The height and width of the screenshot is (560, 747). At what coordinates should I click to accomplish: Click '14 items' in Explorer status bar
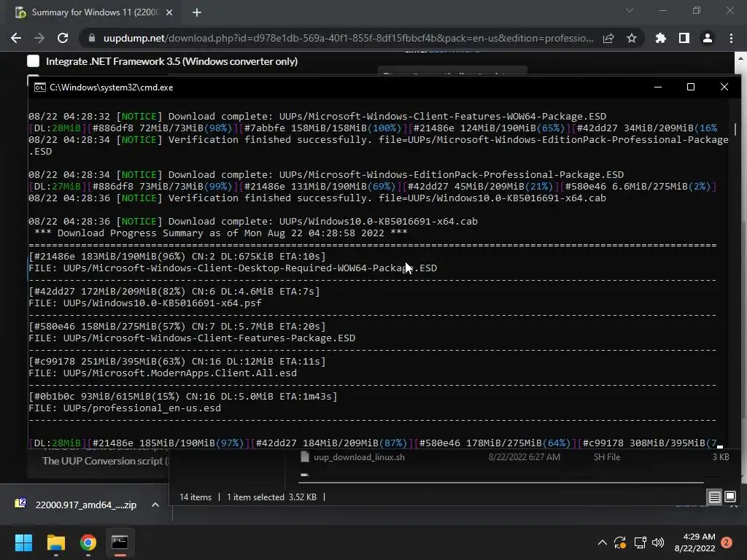(196, 497)
